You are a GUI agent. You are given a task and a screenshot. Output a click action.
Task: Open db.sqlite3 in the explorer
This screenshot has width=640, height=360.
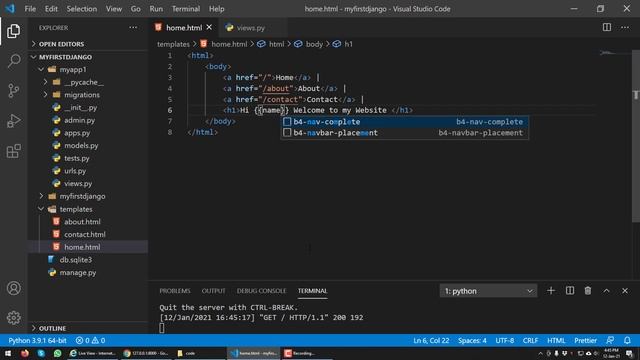(x=76, y=260)
